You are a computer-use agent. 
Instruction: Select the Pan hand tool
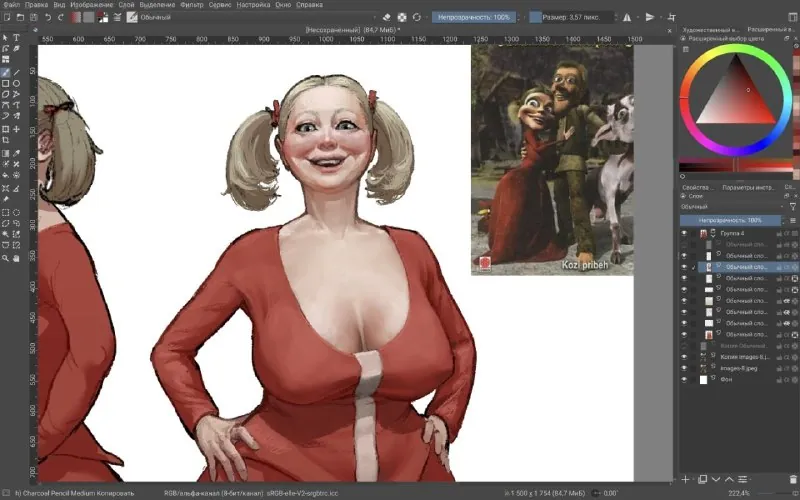[16, 258]
